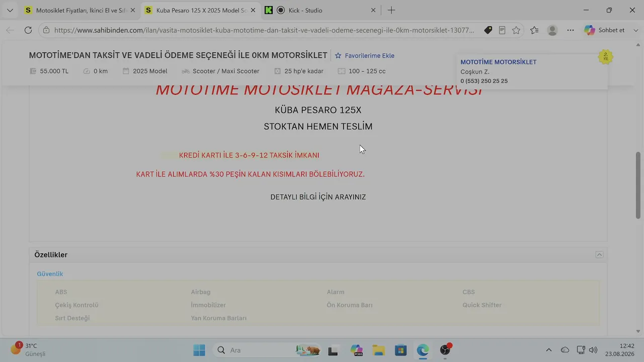Open the immersive reader icon
Image resolution: width=644 pixels, height=362 pixels.
[502, 30]
